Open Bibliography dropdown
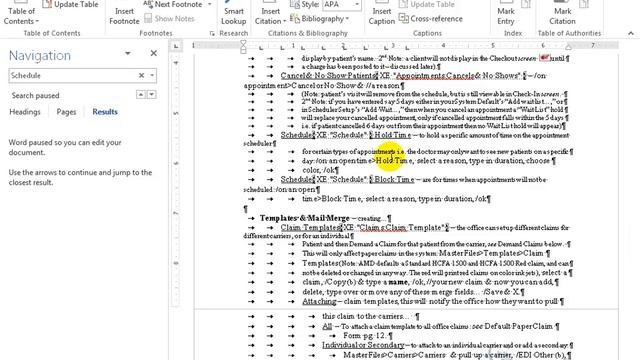 319,19
